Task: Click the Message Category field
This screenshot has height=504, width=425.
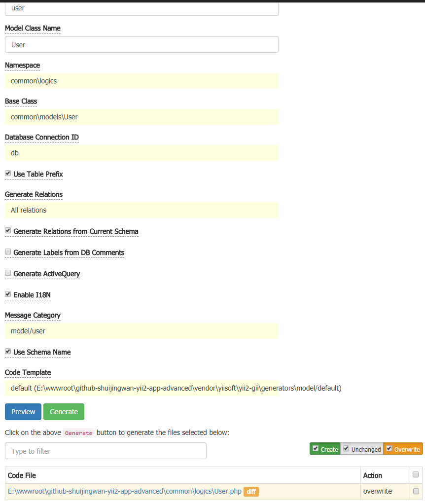Action: coord(142,331)
